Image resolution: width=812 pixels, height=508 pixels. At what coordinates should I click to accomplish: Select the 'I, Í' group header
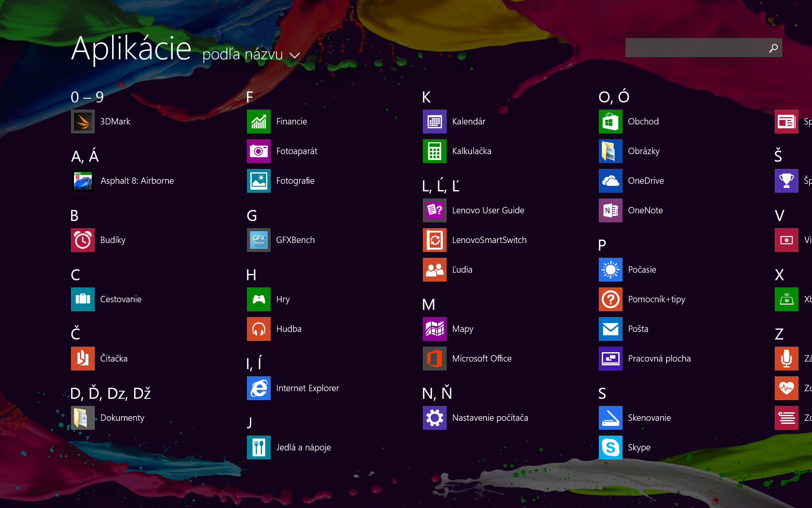coord(254,363)
